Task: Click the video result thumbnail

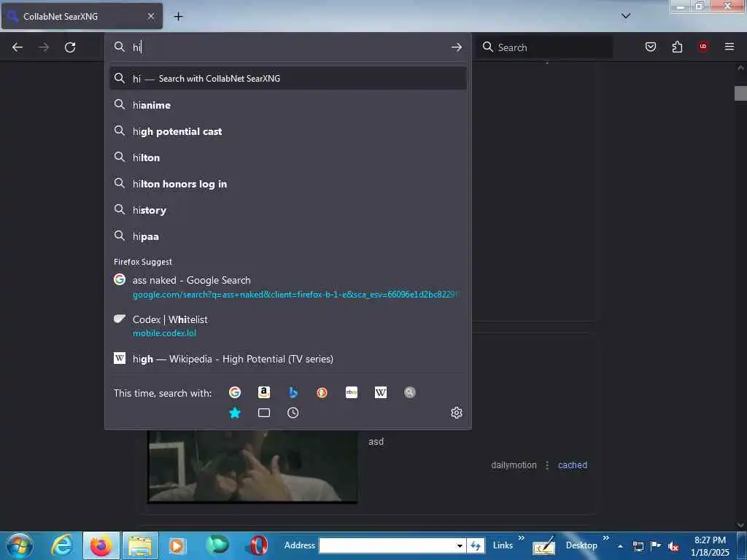Action: click(252, 466)
